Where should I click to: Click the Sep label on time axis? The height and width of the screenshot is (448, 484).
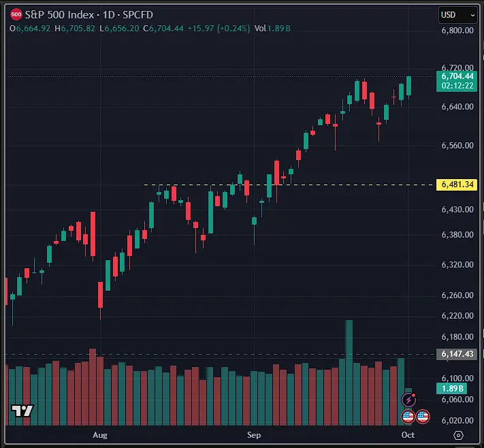254,435
